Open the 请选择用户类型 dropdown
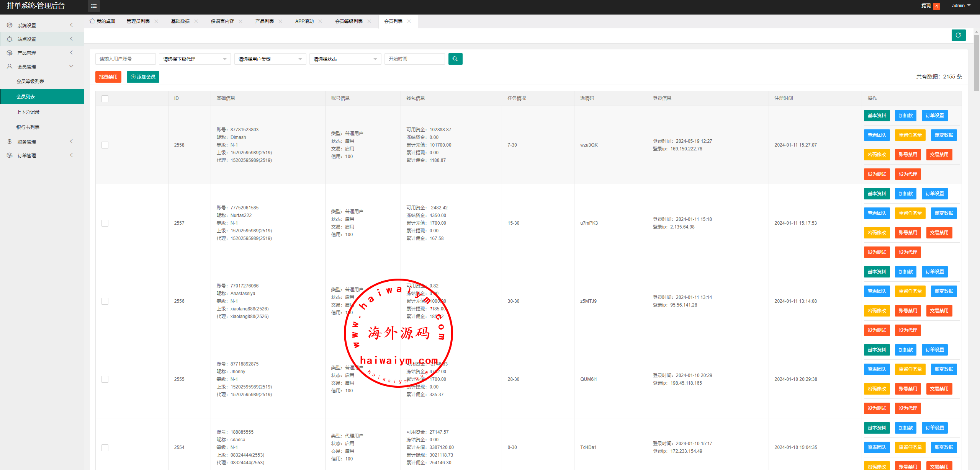This screenshot has height=470, width=980. (x=270, y=59)
